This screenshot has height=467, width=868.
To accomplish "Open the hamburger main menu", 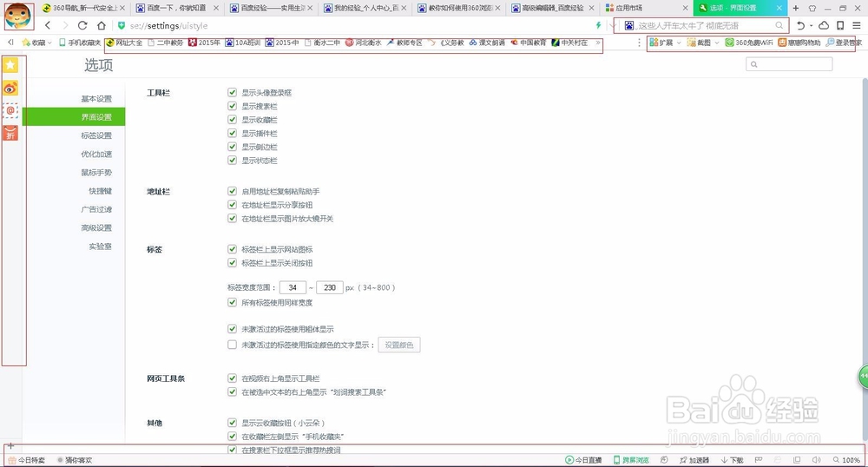I will [x=857, y=25].
